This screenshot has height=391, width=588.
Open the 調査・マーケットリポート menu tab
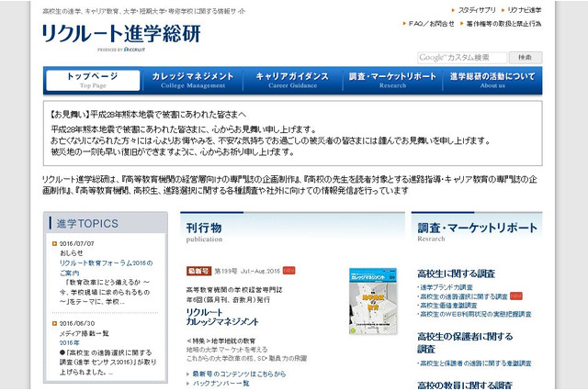[392, 80]
